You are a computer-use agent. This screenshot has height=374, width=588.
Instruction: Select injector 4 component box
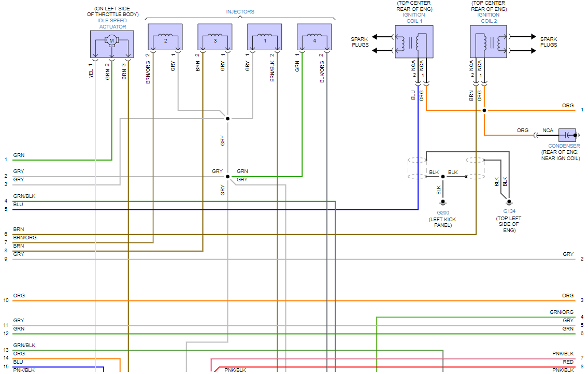click(314, 37)
